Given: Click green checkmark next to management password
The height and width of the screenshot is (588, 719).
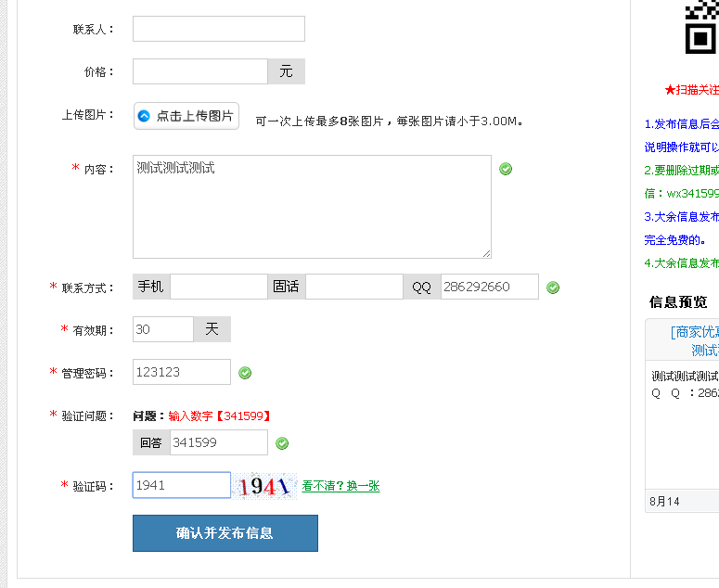Looking at the screenshot, I should click(245, 373).
